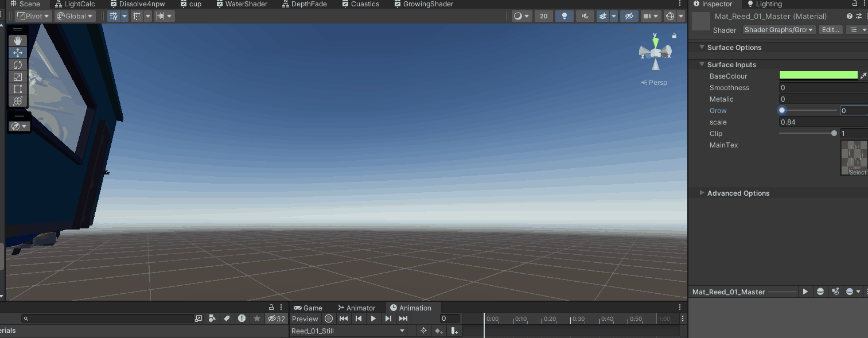Collapse the Surface Inputs section
Viewport: 868px width, 338px height.
(x=702, y=65)
